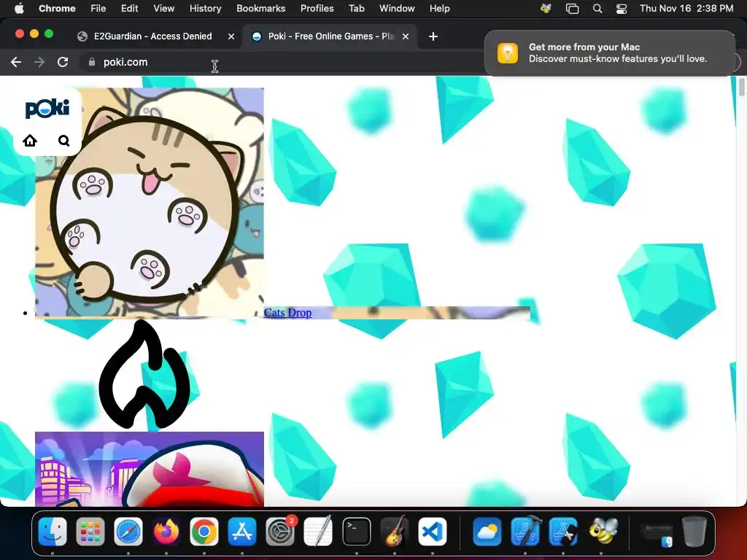Select the Poki logo
The width and height of the screenshot is (747, 560).
(47, 109)
